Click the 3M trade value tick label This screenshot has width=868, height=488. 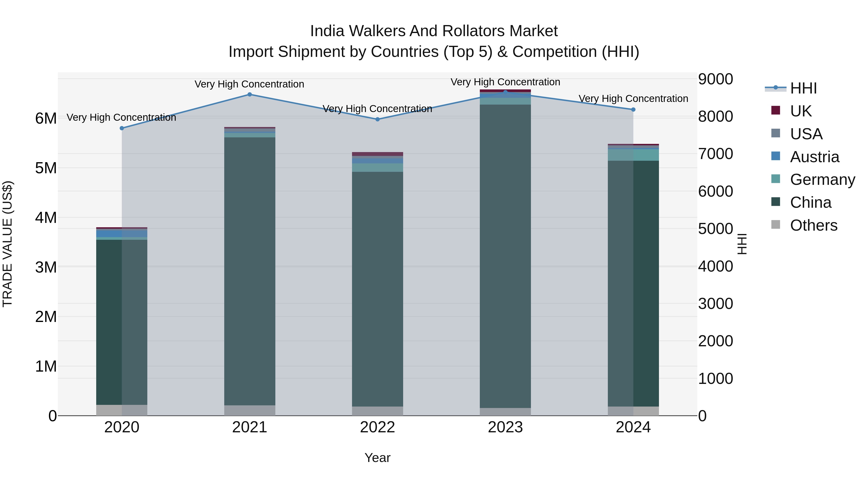[x=46, y=267]
